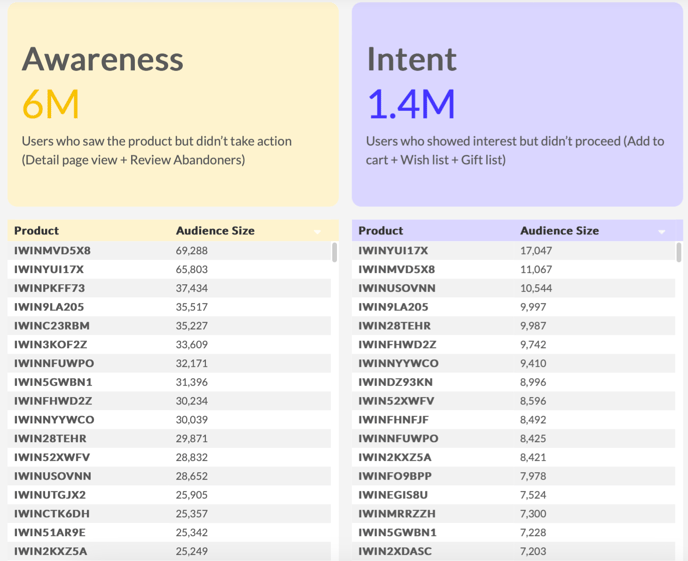The height and width of the screenshot is (561, 688).
Task: Select the 6M awareness metric value
Action: click(x=50, y=104)
